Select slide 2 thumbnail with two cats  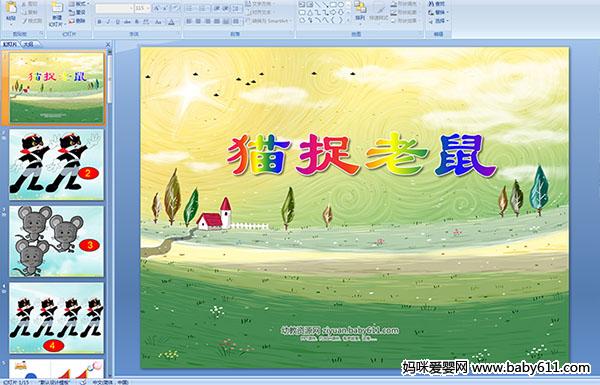point(57,164)
